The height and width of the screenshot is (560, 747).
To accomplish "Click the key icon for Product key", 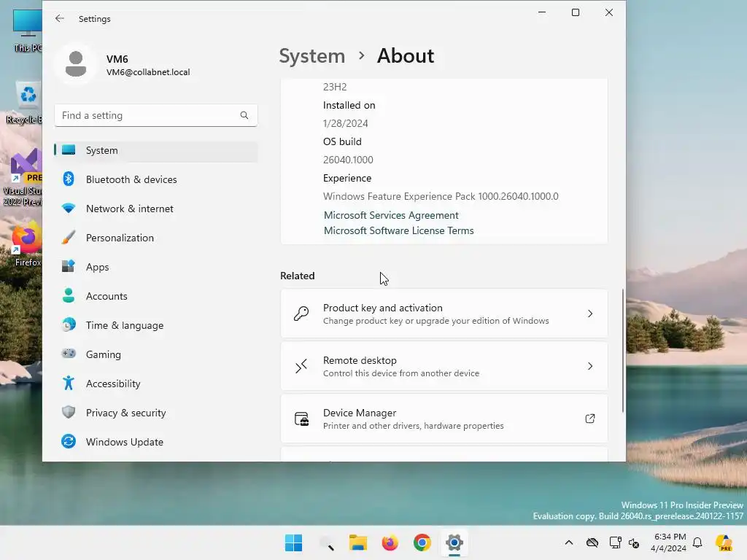I will 301,314.
